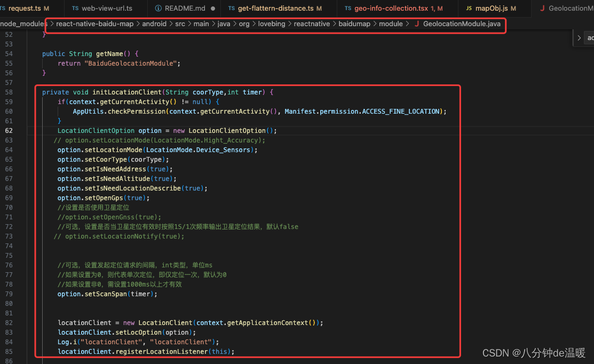Click the locationClient.setLocOption(option) line
Image resolution: width=594 pixels, height=364 pixels.
[x=127, y=332]
